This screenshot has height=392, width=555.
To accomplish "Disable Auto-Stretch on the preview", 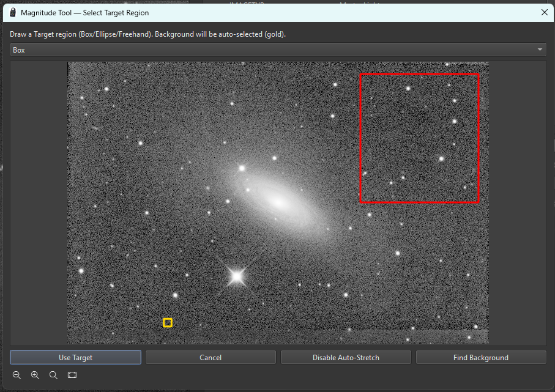I will click(x=346, y=357).
